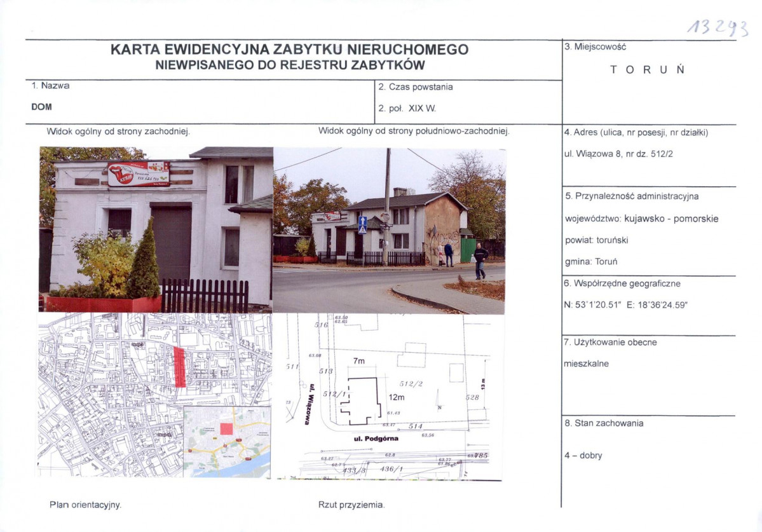Click the '8. Stan zachowania' label
Viewport: 762px width, 532px height.
click(604, 423)
